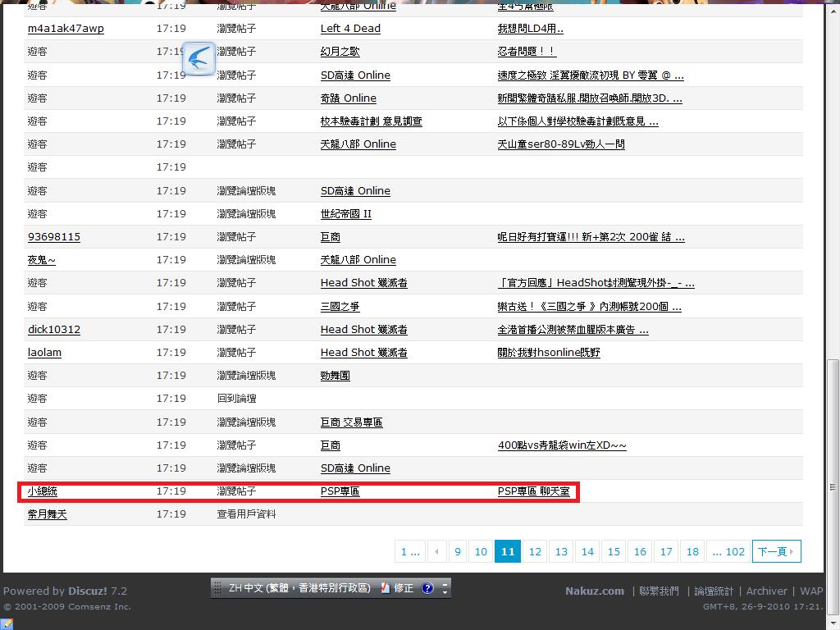Viewport: 840px width, 630px height.
Task: Click the blue bird floating icon
Action: [x=199, y=58]
